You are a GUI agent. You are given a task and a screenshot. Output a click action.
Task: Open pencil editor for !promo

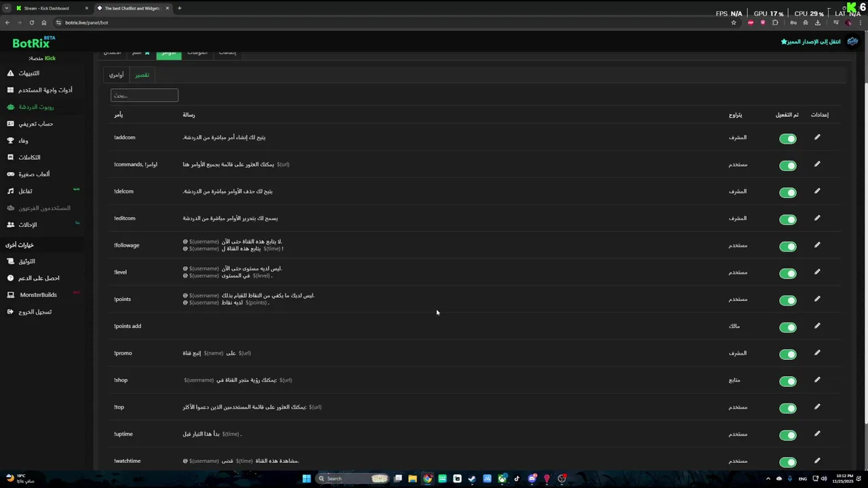pyautogui.click(x=817, y=353)
